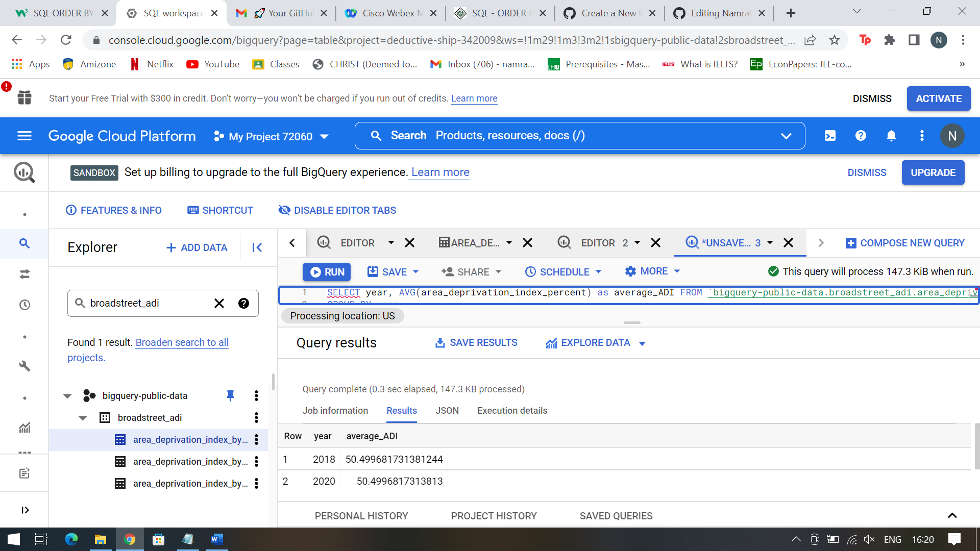The image size is (980, 551).
Task: Expand the EXPLORE DATA dropdown
Action: [x=642, y=343]
